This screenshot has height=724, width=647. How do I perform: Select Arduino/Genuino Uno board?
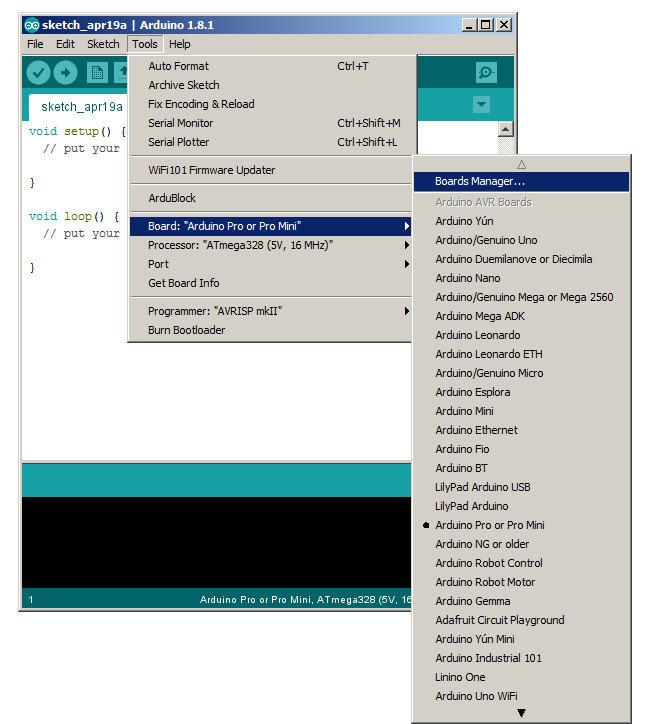[521, 240]
